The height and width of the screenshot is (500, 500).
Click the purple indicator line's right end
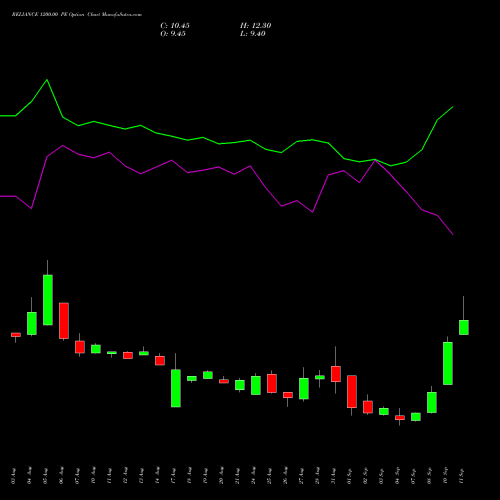pyautogui.click(x=453, y=234)
